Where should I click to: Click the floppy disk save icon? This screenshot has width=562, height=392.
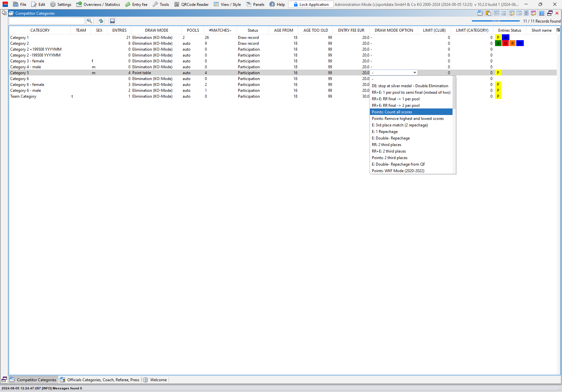112,21
